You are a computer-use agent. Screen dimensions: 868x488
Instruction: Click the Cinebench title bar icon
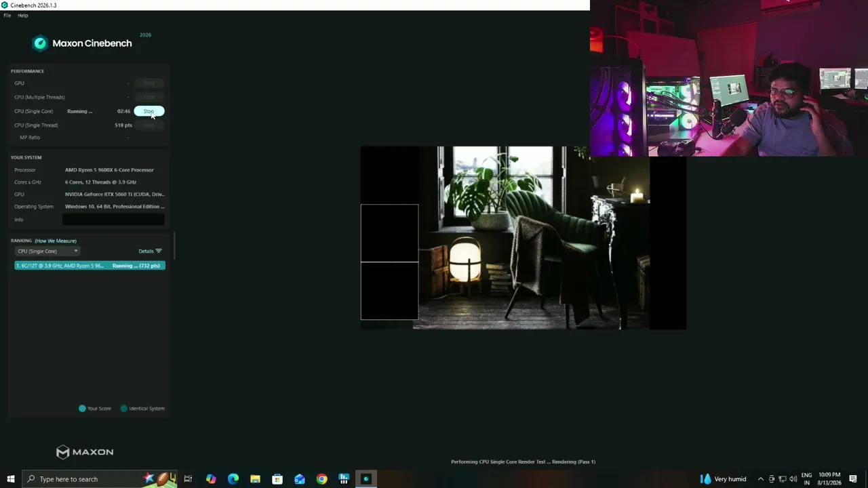tap(5, 5)
